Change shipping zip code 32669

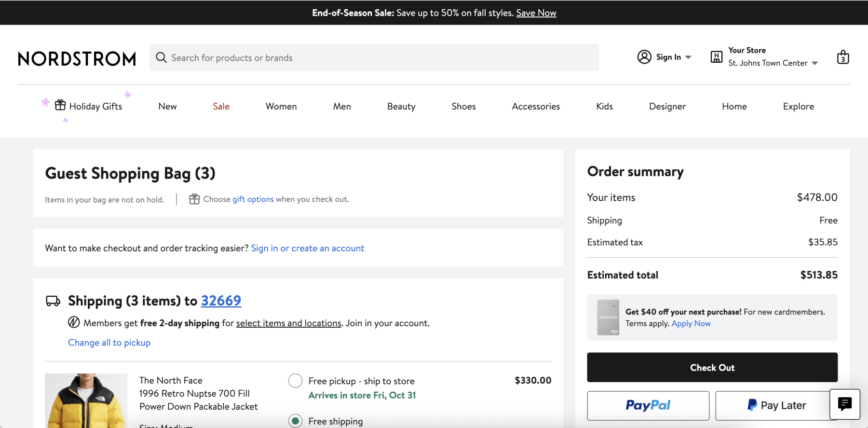(221, 301)
